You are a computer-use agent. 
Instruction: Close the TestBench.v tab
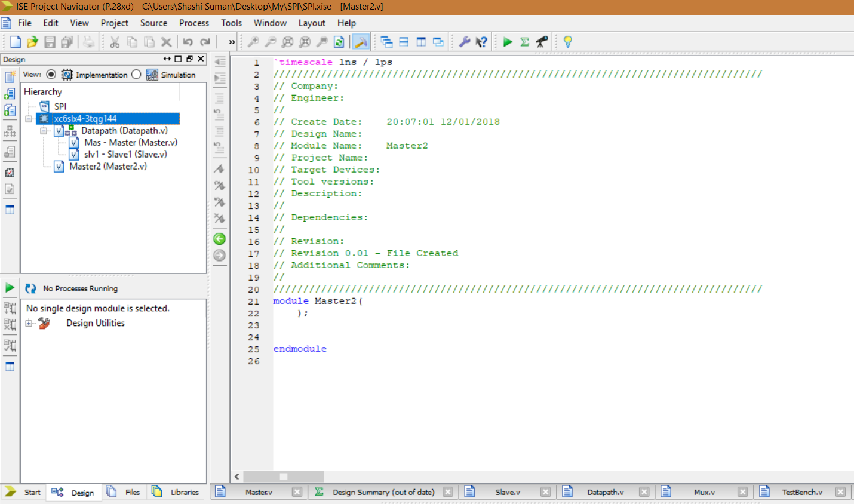[x=840, y=491]
